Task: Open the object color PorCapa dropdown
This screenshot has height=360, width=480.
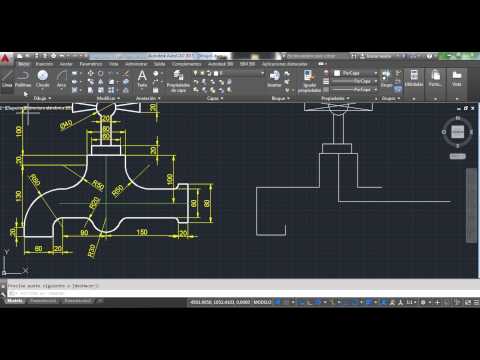Action: [x=355, y=73]
